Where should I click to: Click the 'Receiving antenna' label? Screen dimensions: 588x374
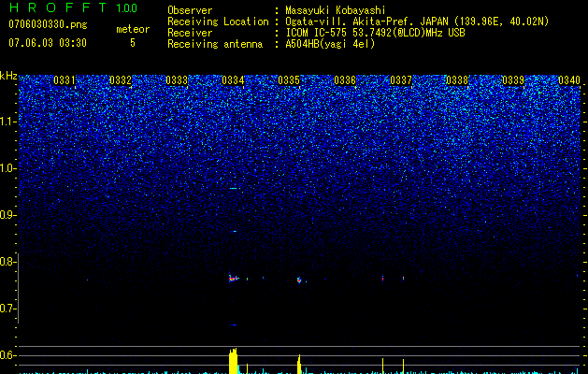(x=215, y=44)
